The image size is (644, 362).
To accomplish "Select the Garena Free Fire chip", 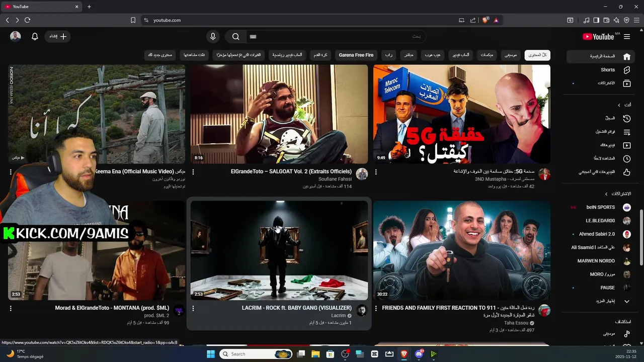I will click(356, 55).
